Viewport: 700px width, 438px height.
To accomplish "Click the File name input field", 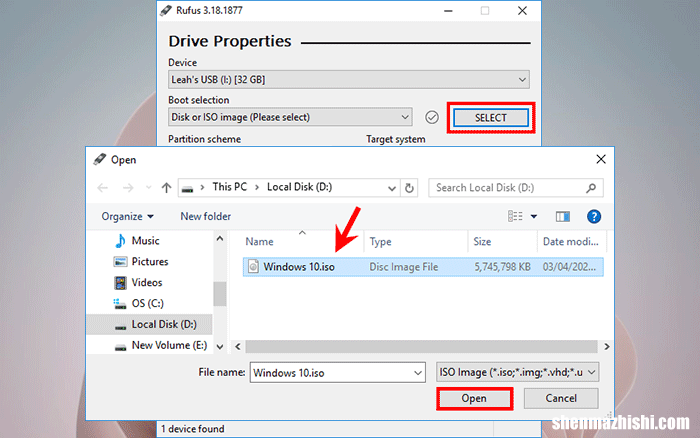I will [337, 372].
